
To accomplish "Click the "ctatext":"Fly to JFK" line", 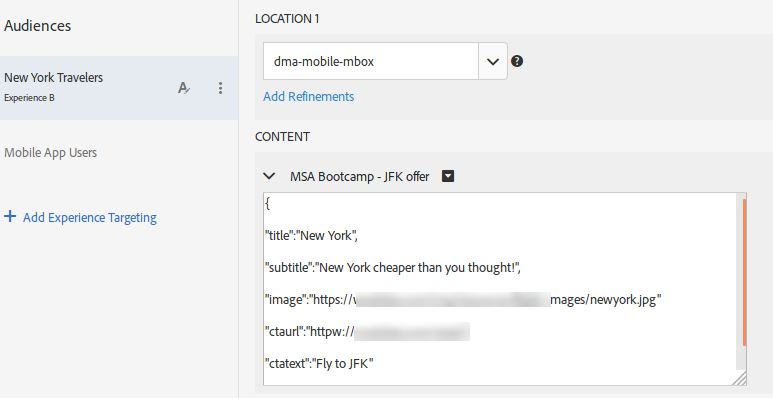I will [319, 363].
